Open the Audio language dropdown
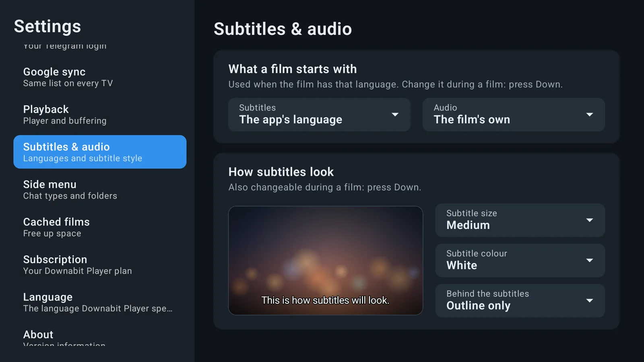 pos(514,115)
